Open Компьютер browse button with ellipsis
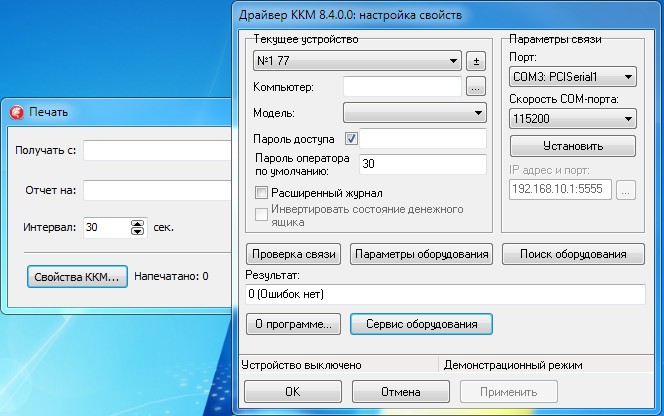Screen dimensions: 664x416 click(476, 87)
